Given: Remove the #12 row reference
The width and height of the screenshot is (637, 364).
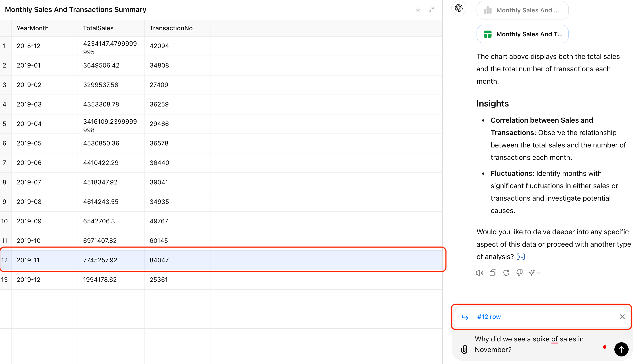Looking at the screenshot, I should click(622, 317).
